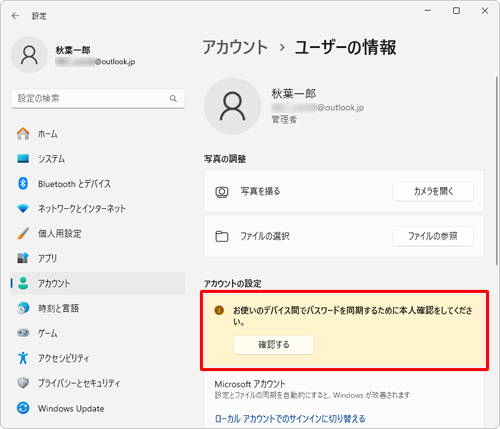Close the 設定 window
The height and width of the screenshot is (429, 500).
(485, 11)
